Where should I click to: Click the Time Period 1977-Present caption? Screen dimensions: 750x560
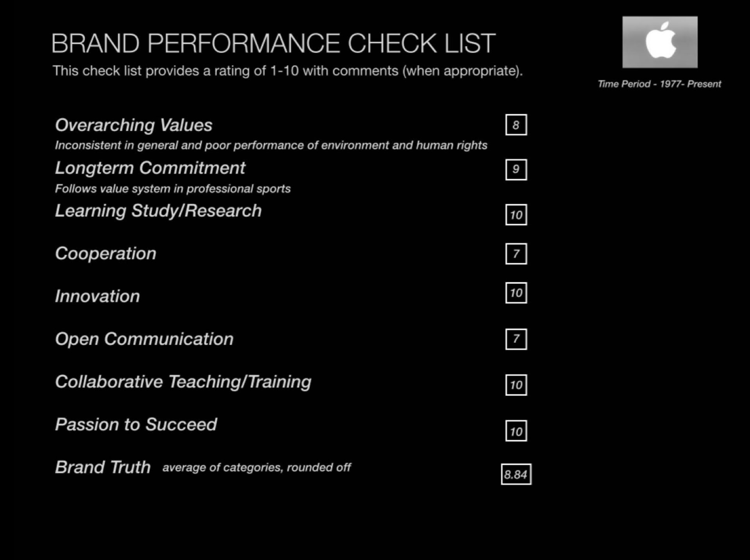click(x=659, y=84)
